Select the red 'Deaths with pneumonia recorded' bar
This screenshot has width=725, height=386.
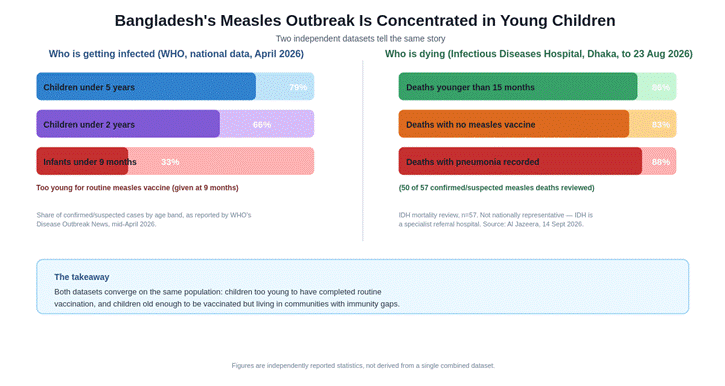(x=520, y=161)
